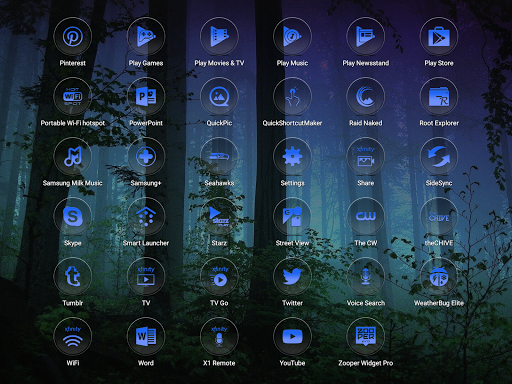This screenshot has width=512, height=384.
Task: Launch the Play Music icon
Action: [292, 36]
